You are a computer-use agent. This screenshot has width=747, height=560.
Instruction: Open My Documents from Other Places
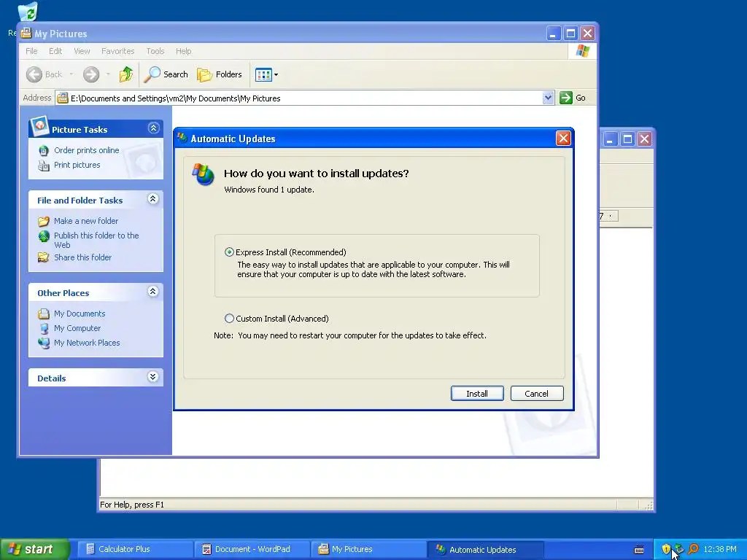pyautogui.click(x=80, y=314)
